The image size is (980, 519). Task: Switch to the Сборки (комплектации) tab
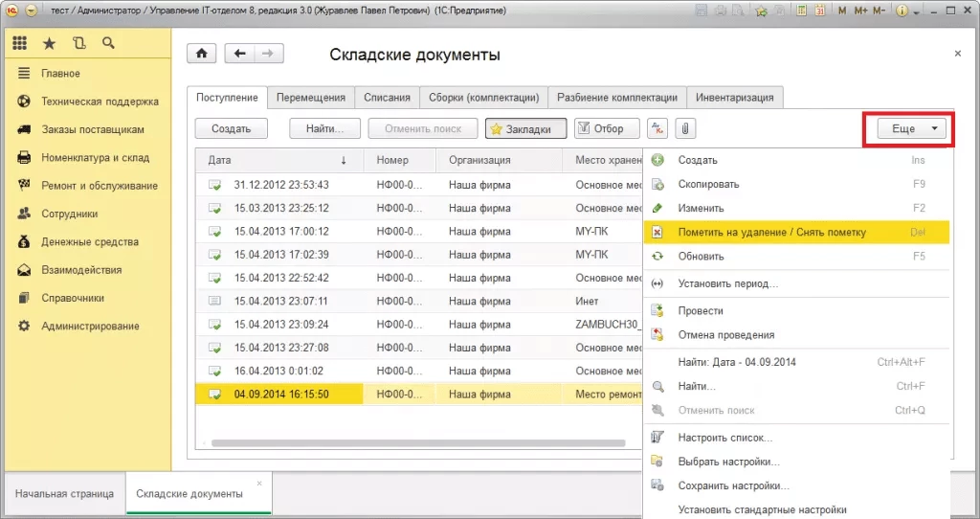(x=483, y=98)
